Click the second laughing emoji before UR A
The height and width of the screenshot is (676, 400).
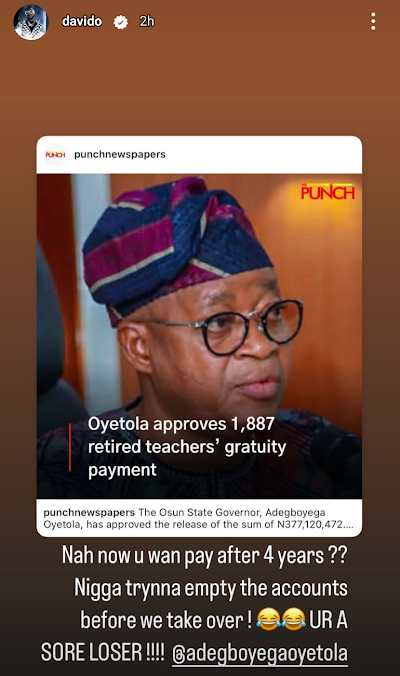tap(293, 619)
